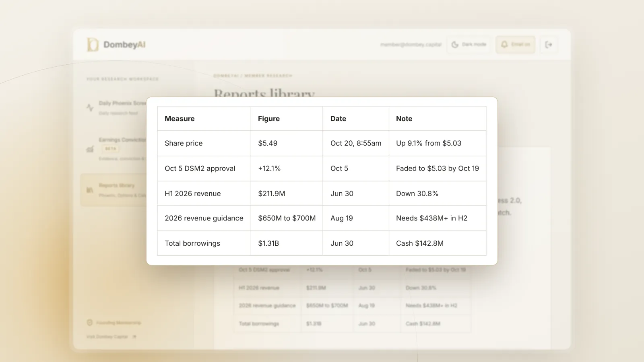
Task: Click the DombeyAI logo
Action: [x=116, y=45]
